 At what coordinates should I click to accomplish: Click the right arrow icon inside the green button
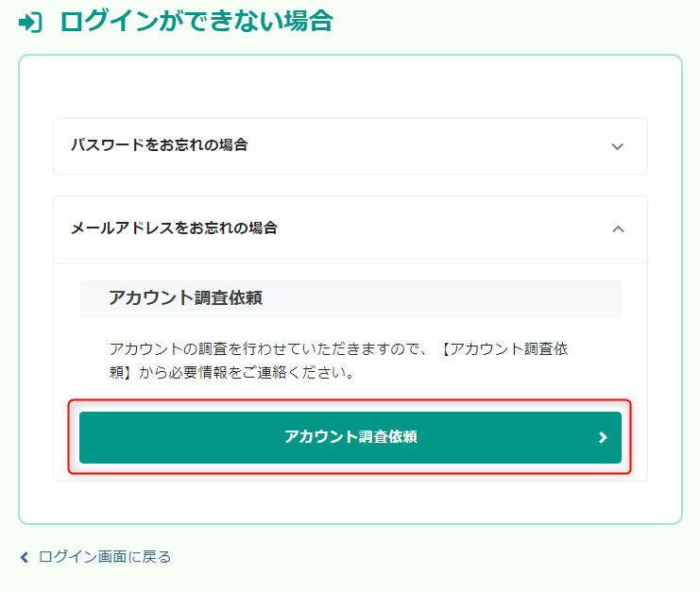click(x=603, y=437)
